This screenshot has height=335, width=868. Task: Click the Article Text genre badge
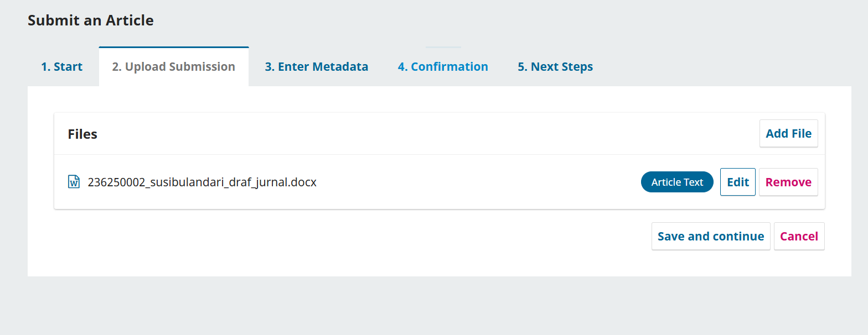click(677, 182)
